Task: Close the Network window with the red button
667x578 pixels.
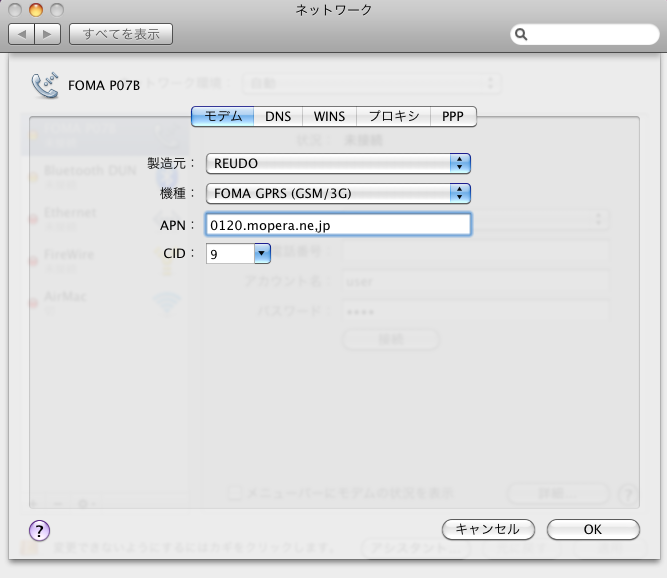Action: coord(16,10)
